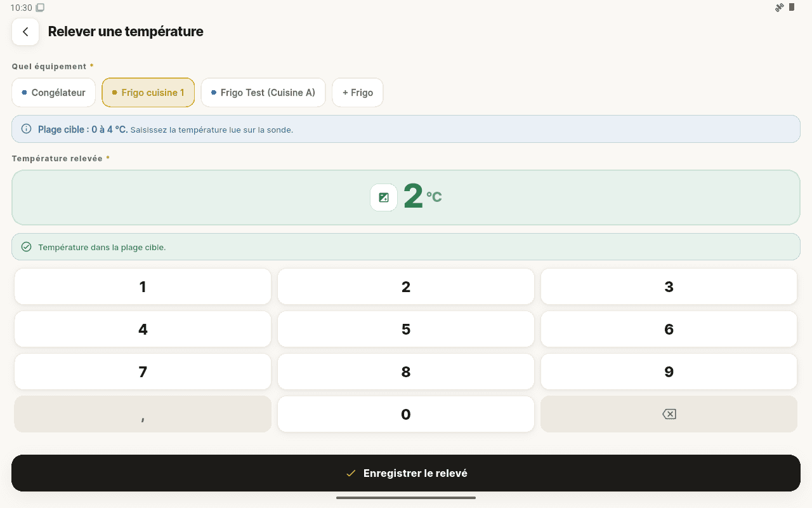Screen dimensions: 812x508
Task: Select Frigo cuisine 1 equipment
Action: pos(148,93)
